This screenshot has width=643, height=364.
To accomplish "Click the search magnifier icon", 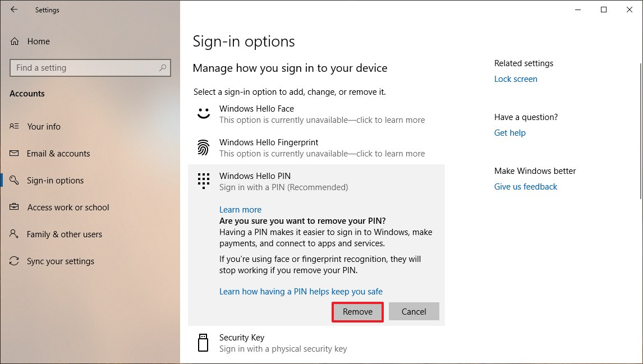I will pos(163,68).
